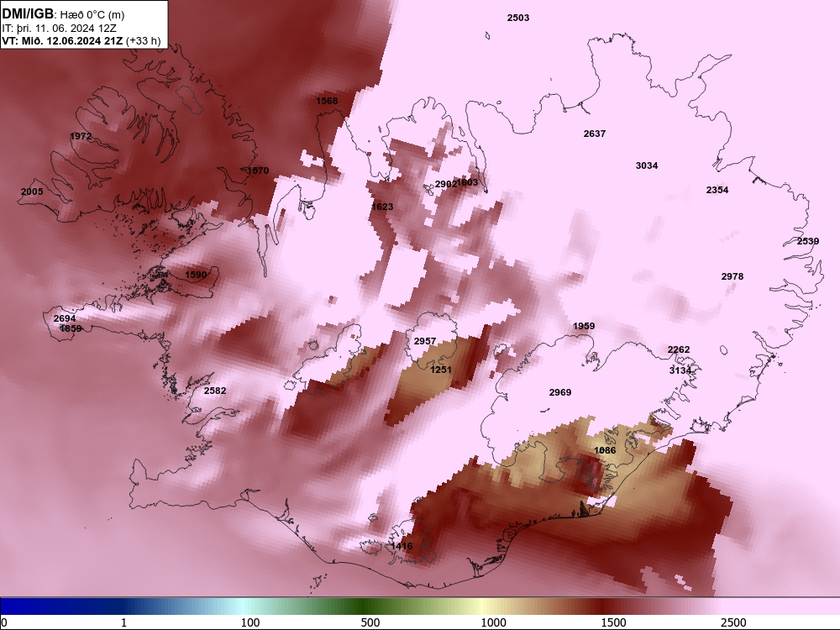Click the value 2503 at top of map
Image resolution: width=840 pixels, height=630 pixels.
(x=518, y=18)
